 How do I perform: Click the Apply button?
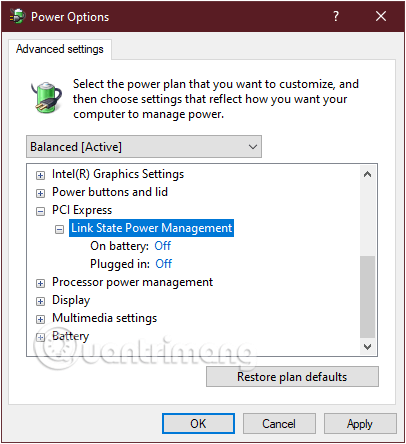pyautogui.click(x=360, y=424)
